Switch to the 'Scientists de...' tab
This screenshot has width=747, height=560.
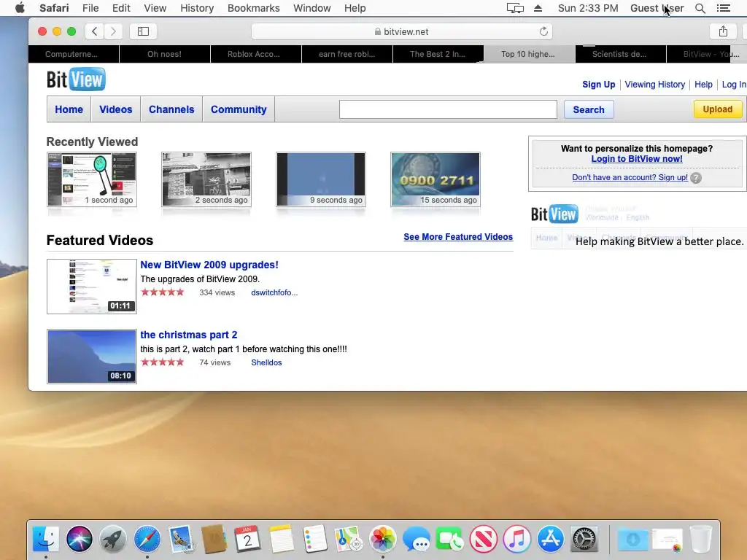[619, 54]
